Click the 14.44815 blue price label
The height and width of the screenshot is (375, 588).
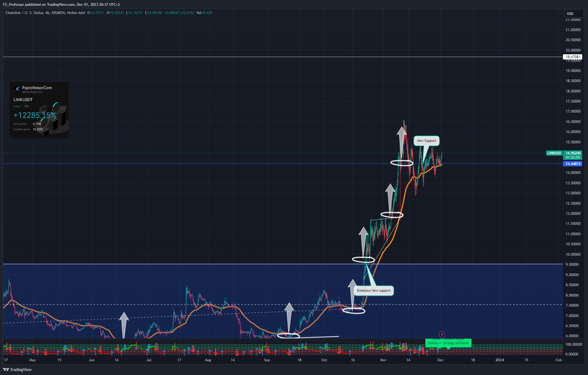pos(573,164)
